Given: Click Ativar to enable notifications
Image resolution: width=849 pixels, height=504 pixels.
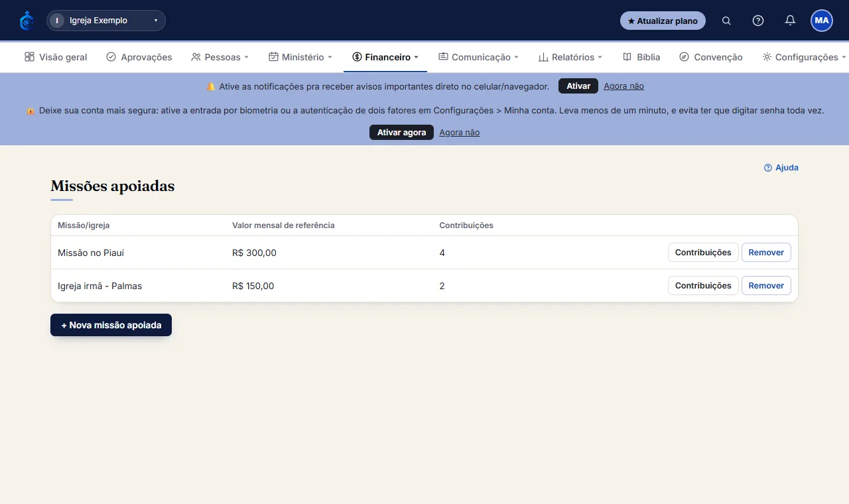Looking at the screenshot, I should point(578,86).
